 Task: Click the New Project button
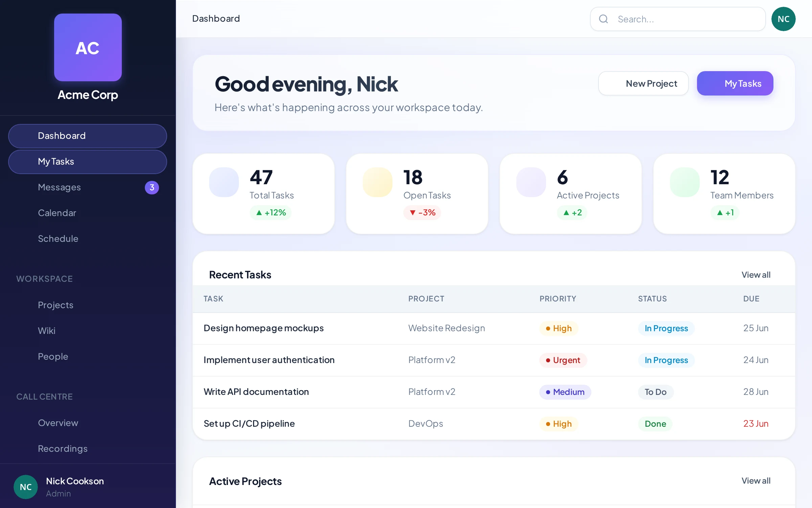pos(643,83)
